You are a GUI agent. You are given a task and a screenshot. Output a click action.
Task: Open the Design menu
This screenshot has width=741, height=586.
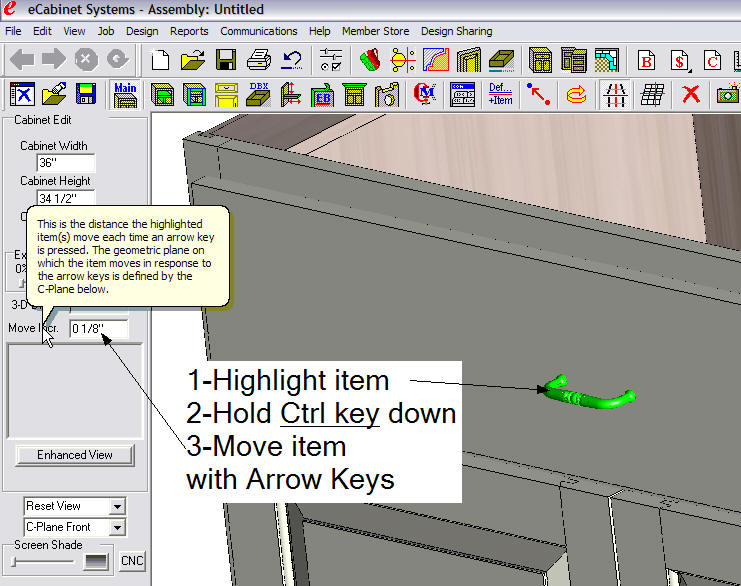coord(142,31)
